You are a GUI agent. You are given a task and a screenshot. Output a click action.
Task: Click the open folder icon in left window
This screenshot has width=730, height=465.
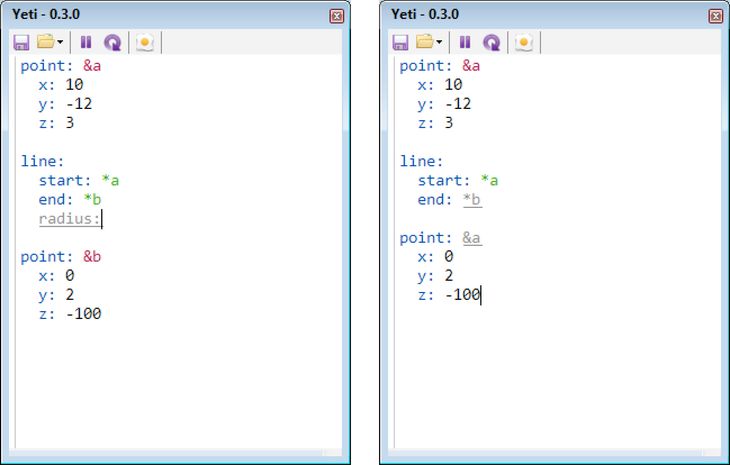tap(46, 41)
